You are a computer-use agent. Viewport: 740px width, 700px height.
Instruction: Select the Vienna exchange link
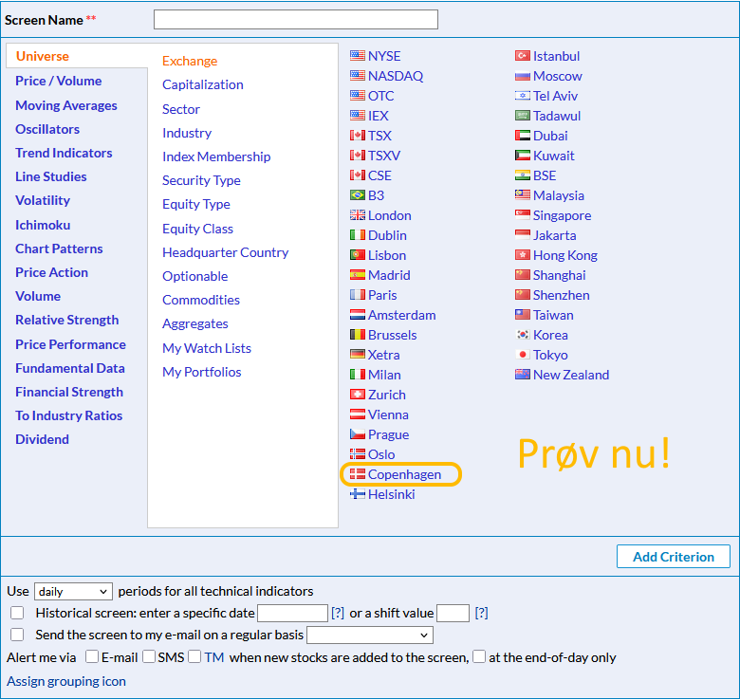388,414
